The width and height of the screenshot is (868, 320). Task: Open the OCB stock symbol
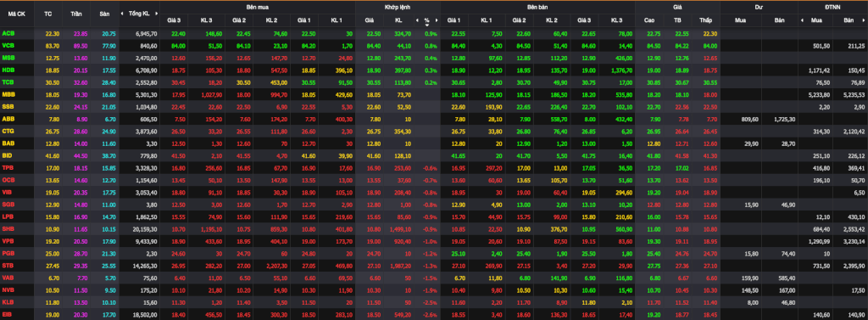8,180
